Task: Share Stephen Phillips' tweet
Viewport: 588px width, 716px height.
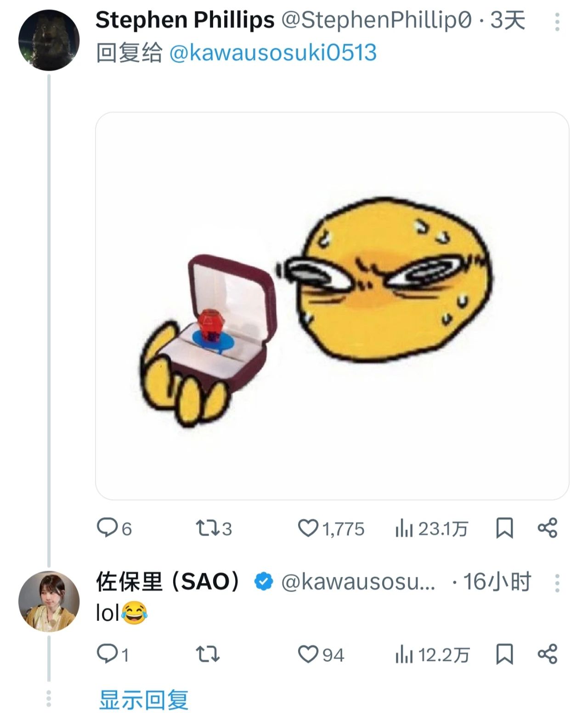Action: [547, 528]
